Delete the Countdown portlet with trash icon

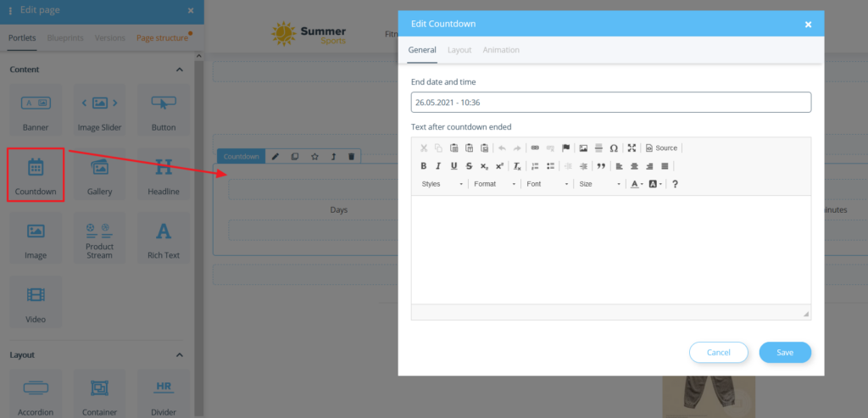(x=351, y=157)
